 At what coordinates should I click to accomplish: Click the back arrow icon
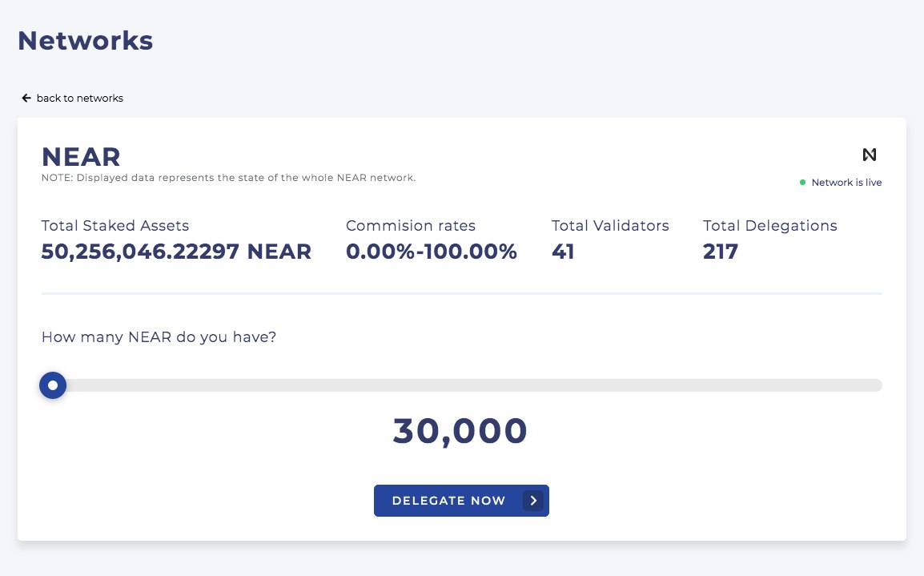(26, 98)
